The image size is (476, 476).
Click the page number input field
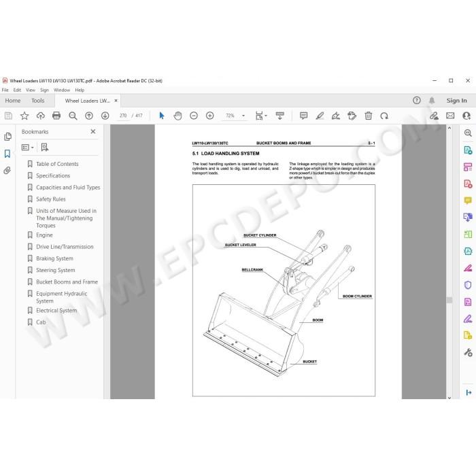coord(123,116)
